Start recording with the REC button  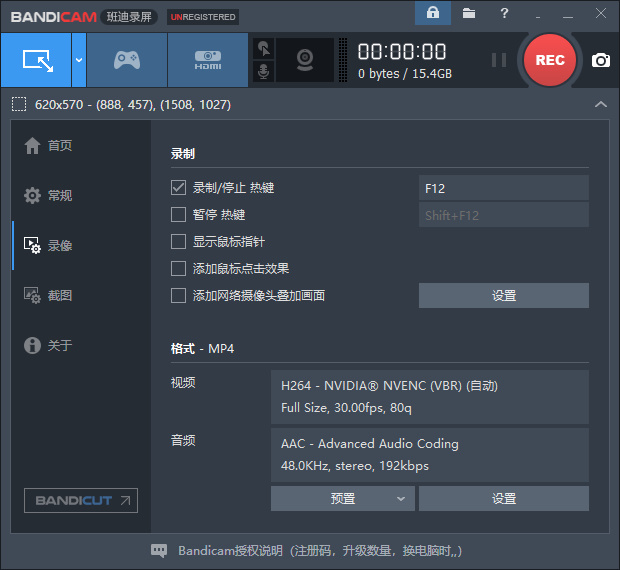550,60
